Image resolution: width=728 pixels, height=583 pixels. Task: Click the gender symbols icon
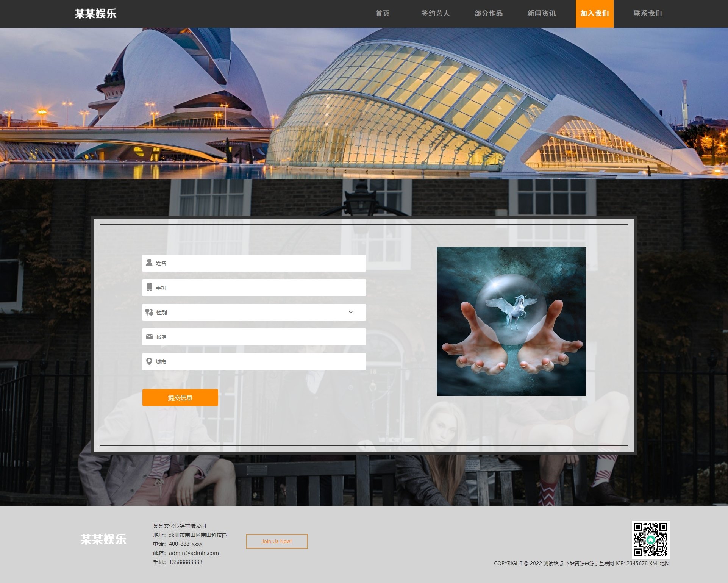(x=149, y=312)
